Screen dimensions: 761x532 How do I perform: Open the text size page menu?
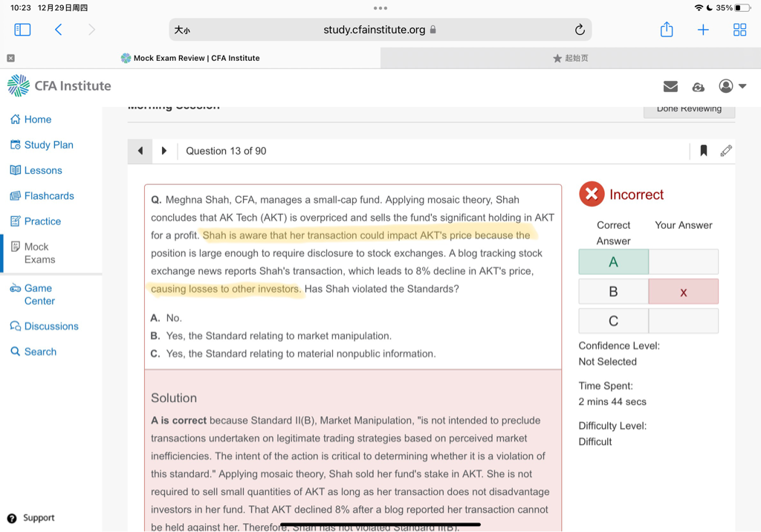coord(182,30)
